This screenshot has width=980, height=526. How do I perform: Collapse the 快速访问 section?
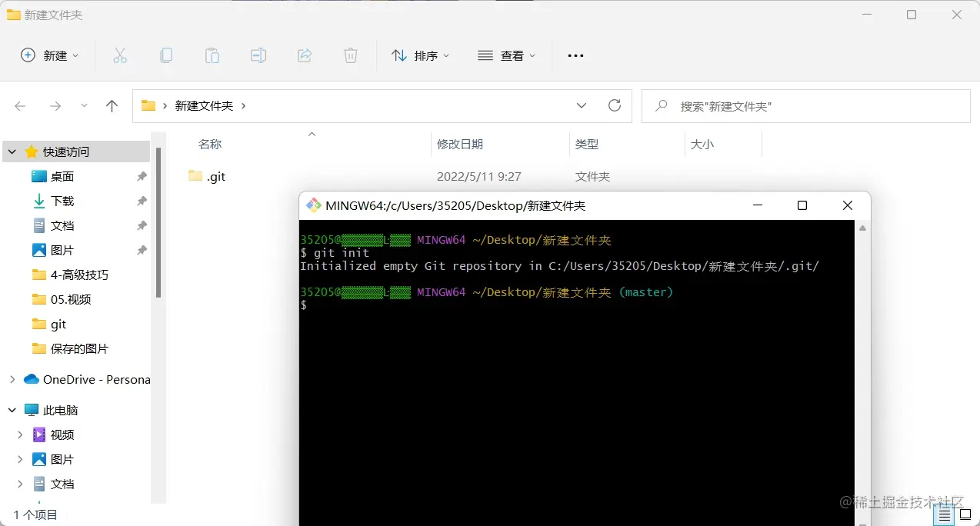point(12,152)
